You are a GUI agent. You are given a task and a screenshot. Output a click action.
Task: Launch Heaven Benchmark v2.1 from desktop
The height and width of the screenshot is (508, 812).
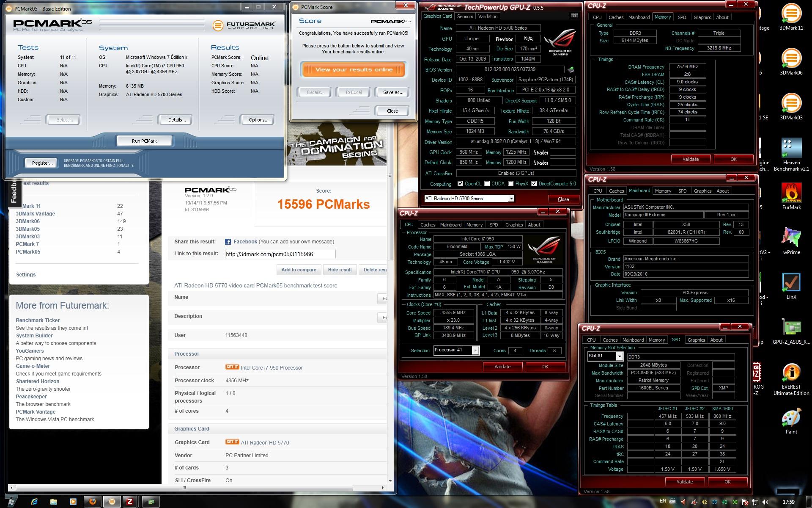[x=791, y=155]
